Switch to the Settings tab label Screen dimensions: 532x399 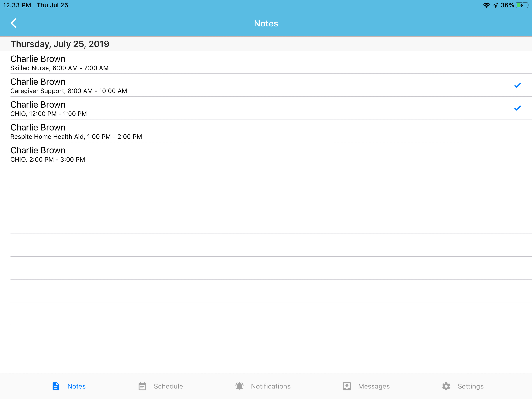point(470,386)
